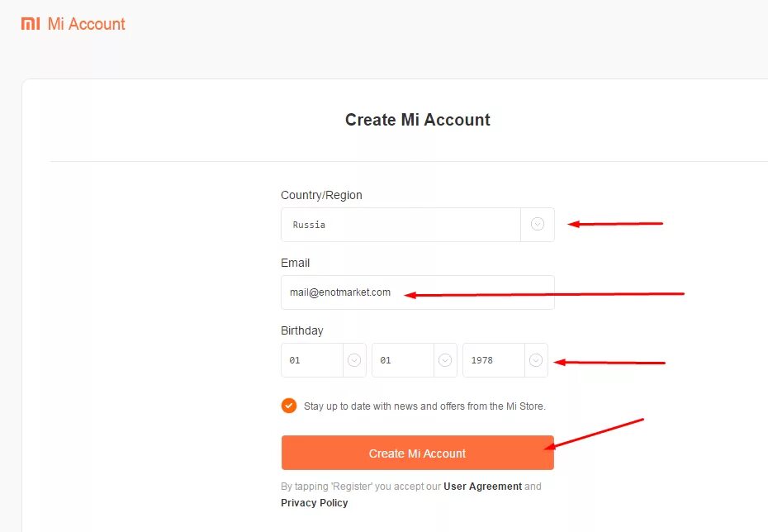Click the Birthday field label

[x=302, y=330]
